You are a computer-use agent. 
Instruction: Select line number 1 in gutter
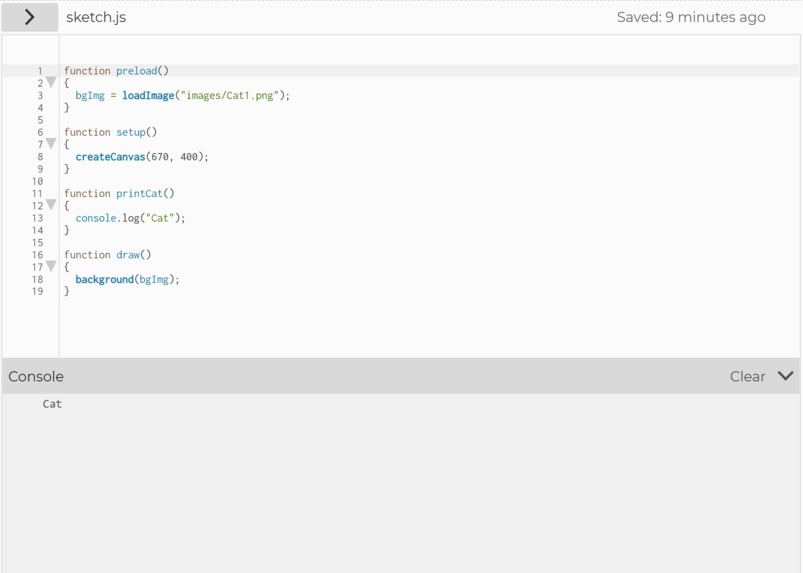click(40, 71)
